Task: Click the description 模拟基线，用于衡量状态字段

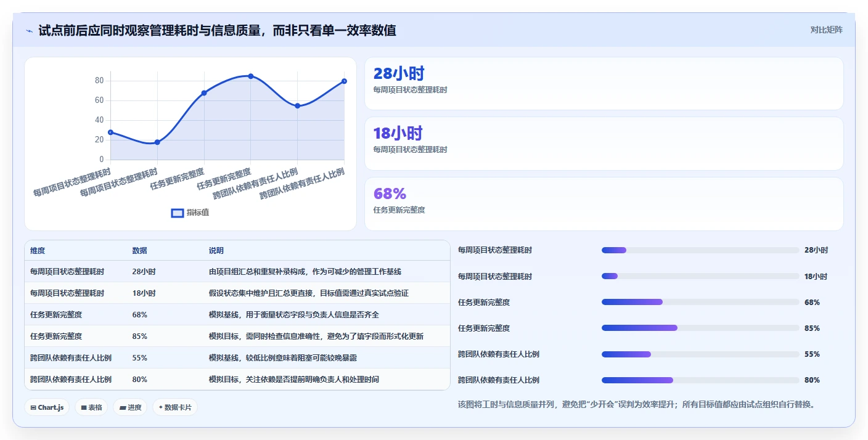Action: 294,315
